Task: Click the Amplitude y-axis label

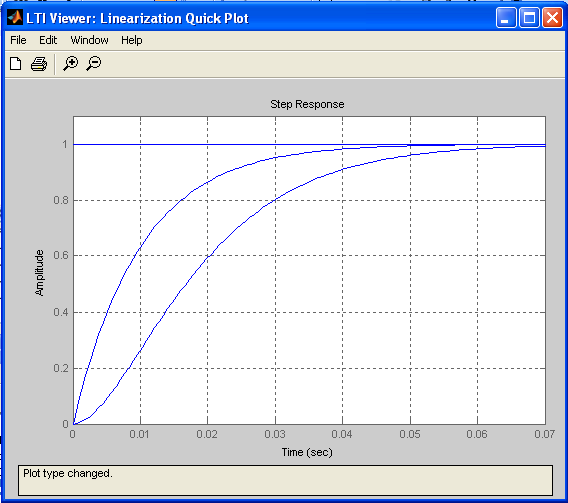Action: coord(39,273)
